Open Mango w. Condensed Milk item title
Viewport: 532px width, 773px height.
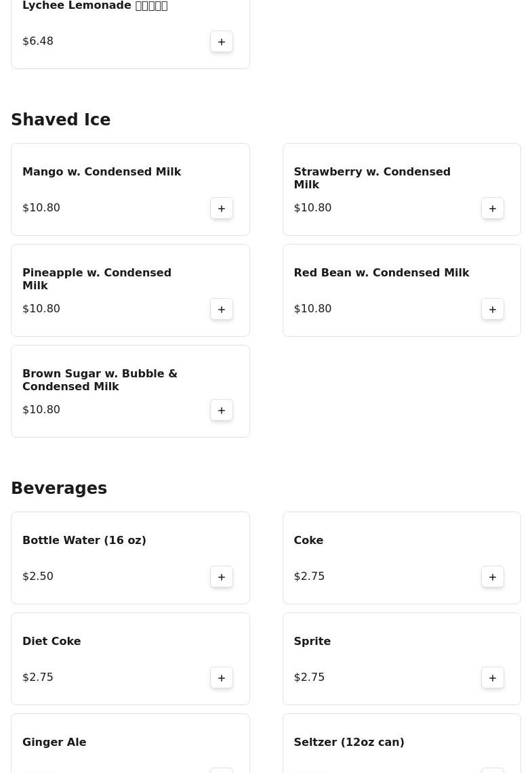tap(102, 172)
